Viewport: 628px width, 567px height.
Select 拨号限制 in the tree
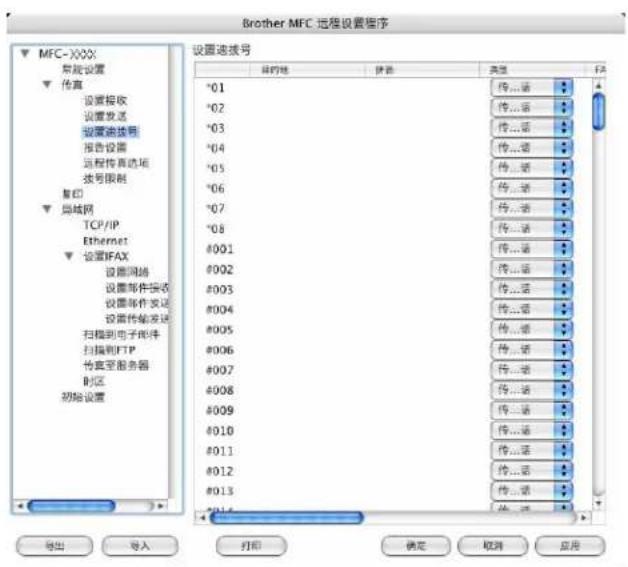[x=105, y=179]
